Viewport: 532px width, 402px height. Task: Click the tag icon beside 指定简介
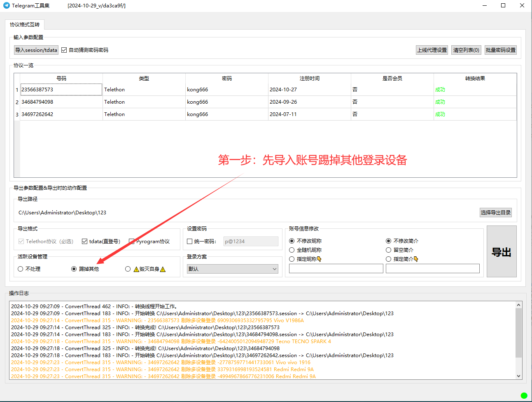point(416,259)
